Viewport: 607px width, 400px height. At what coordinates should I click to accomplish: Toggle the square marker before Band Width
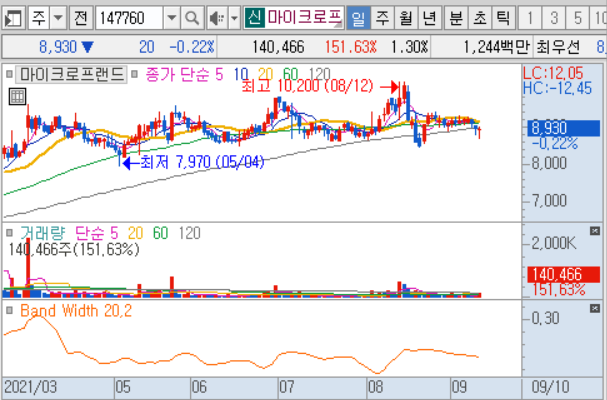[9, 310]
